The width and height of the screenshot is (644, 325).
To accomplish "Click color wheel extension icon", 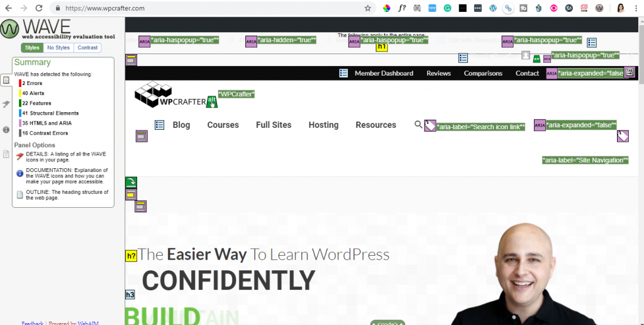I will click(387, 8).
